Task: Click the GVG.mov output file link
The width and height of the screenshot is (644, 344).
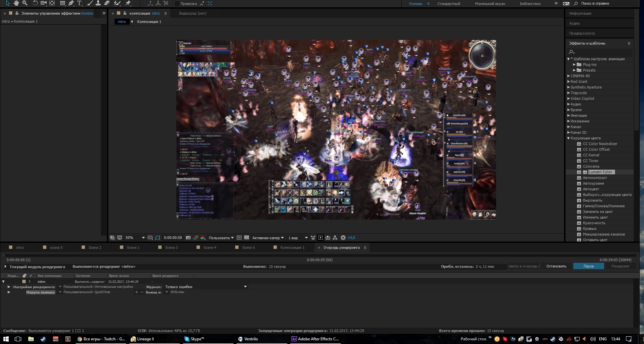Action: pyautogui.click(x=177, y=292)
